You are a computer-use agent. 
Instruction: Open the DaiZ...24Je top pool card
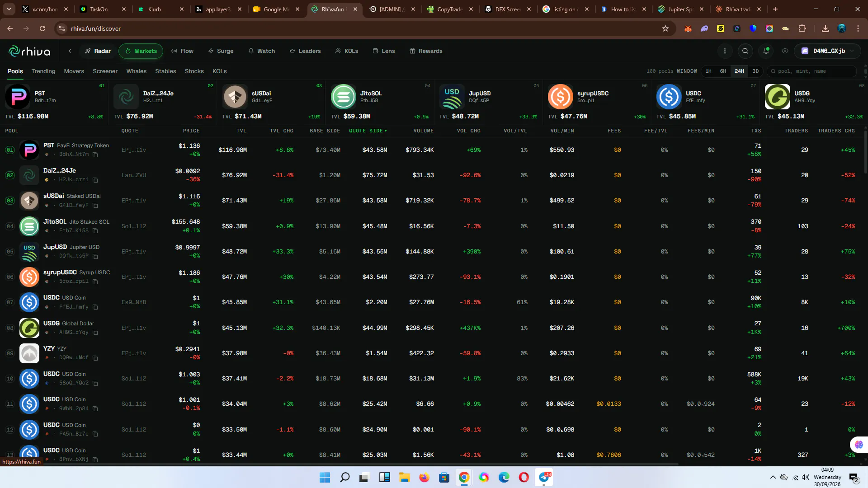click(163, 102)
